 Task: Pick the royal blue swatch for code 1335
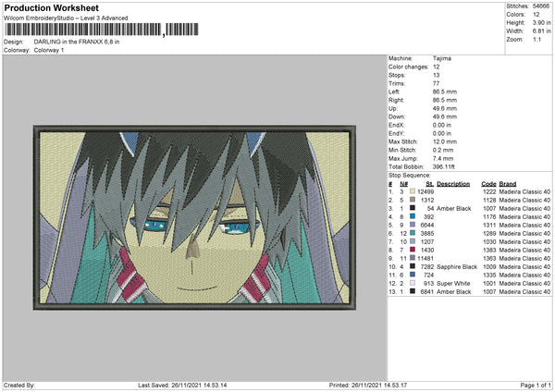point(413,275)
